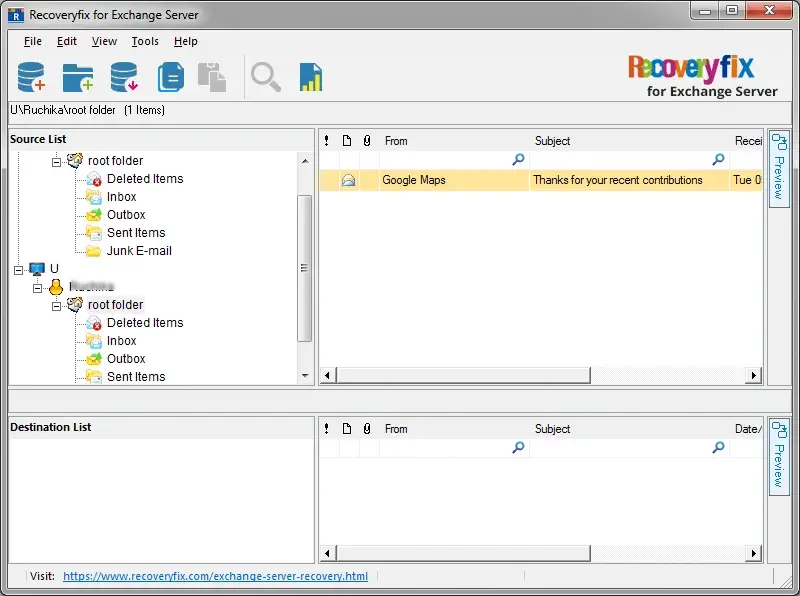
Task: Click the Copy documents toolbar icon
Action: click(170, 77)
